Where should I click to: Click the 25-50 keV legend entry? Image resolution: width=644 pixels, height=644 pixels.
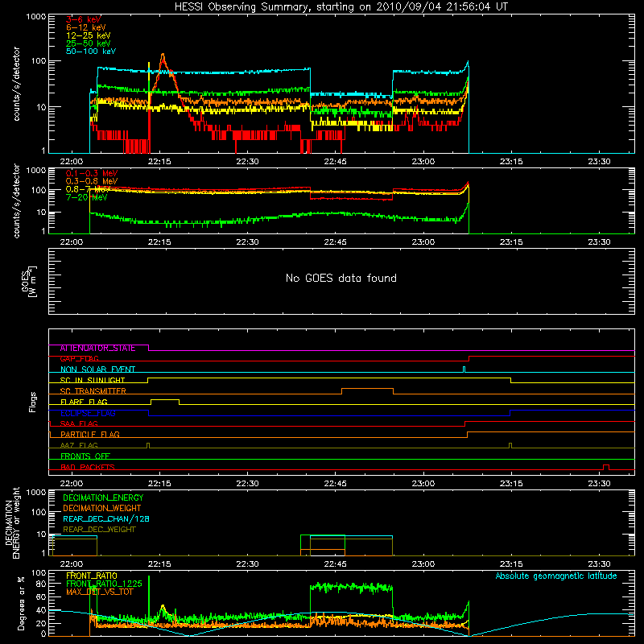click(89, 43)
